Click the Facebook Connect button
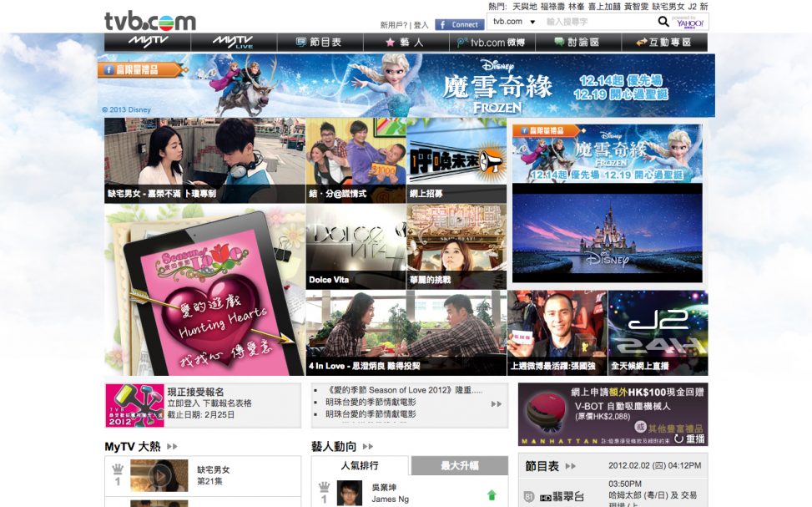 [x=459, y=24]
